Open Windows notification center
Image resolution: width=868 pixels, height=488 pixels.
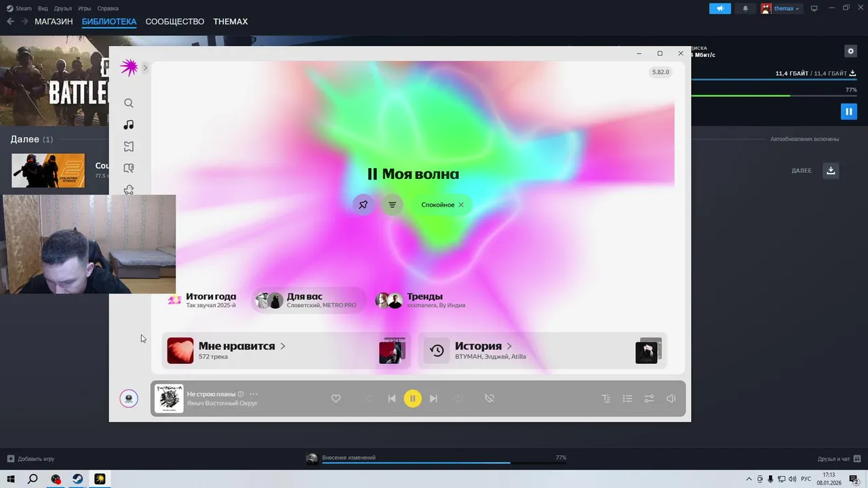point(854,479)
